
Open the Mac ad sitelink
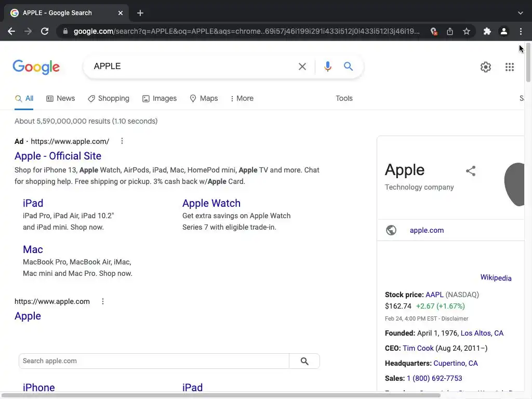click(33, 249)
